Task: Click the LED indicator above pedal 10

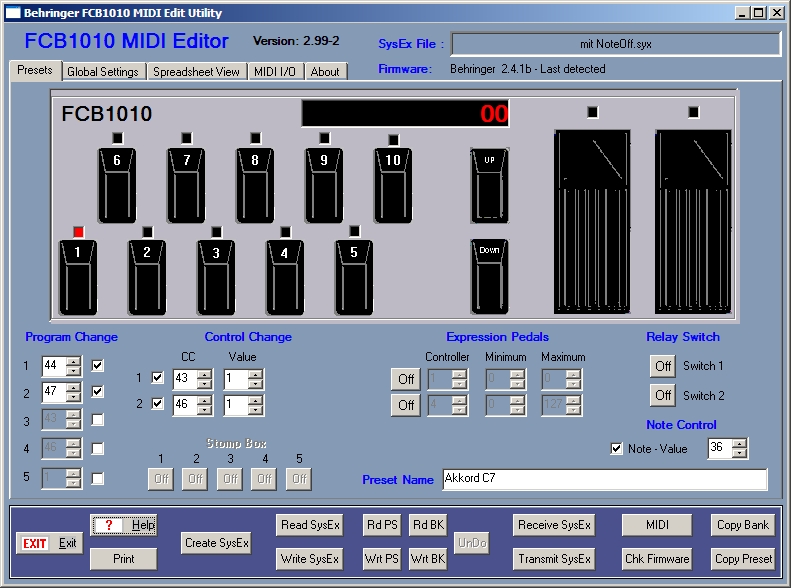Action: pyautogui.click(x=393, y=140)
